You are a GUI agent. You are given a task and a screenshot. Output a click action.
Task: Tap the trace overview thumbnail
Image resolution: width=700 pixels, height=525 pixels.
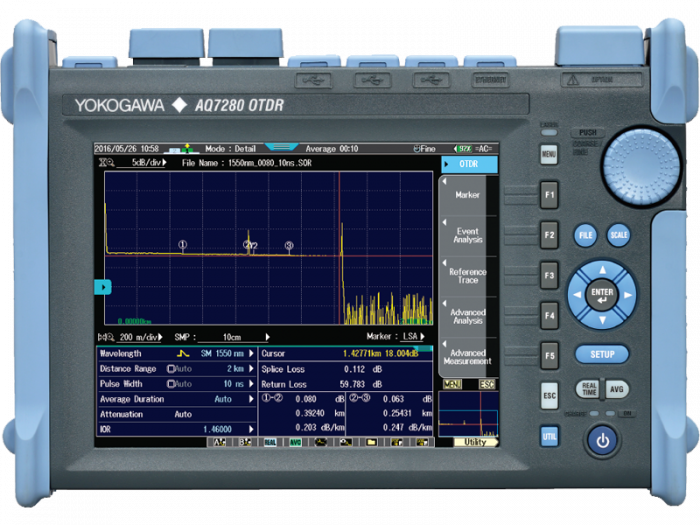[x=469, y=414]
